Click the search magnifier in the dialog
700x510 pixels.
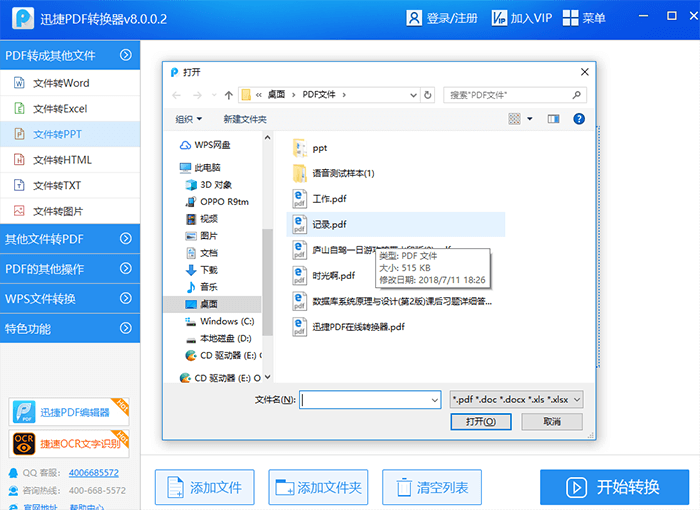(x=576, y=95)
